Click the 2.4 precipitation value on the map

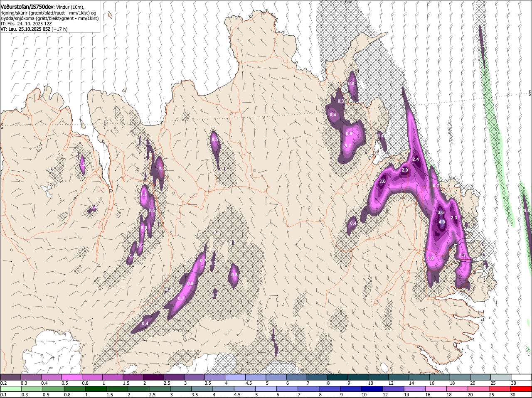tap(416, 160)
